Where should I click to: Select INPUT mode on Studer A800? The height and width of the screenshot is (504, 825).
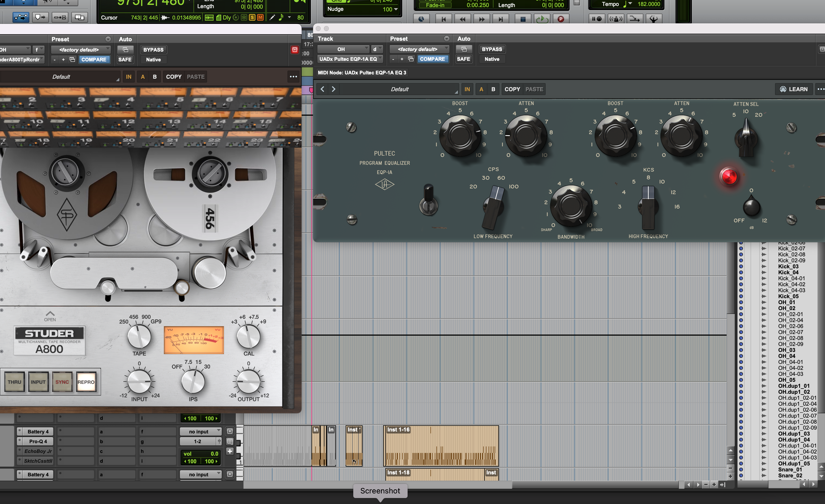(38, 382)
